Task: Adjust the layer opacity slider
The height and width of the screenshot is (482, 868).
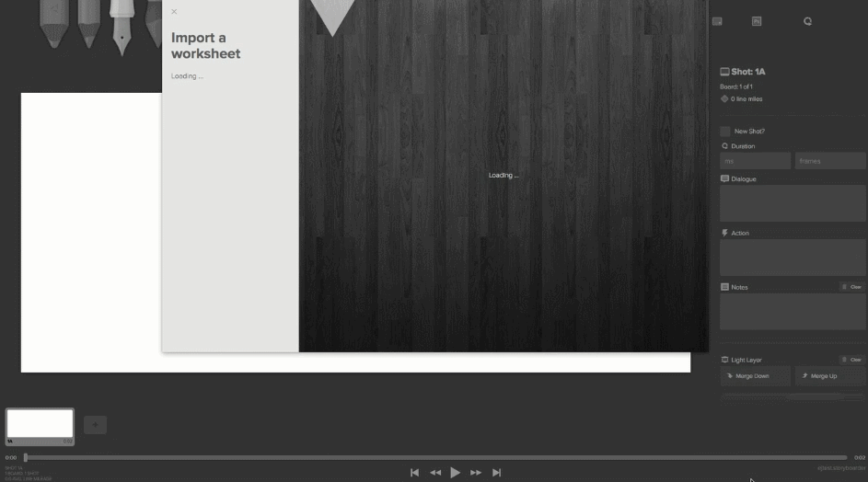Action: coord(792,396)
